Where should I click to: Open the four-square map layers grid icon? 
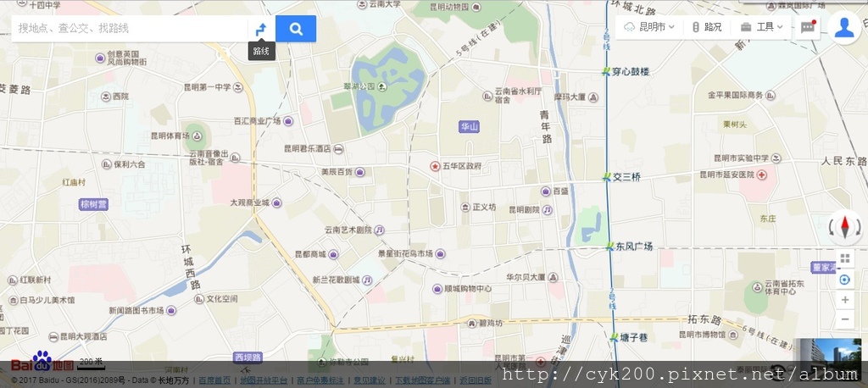pyautogui.click(x=845, y=258)
